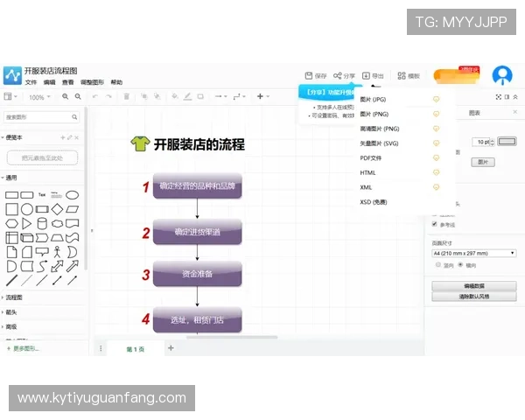
Task: Select the hexagon shape in the shape palette
Action: click(11, 223)
